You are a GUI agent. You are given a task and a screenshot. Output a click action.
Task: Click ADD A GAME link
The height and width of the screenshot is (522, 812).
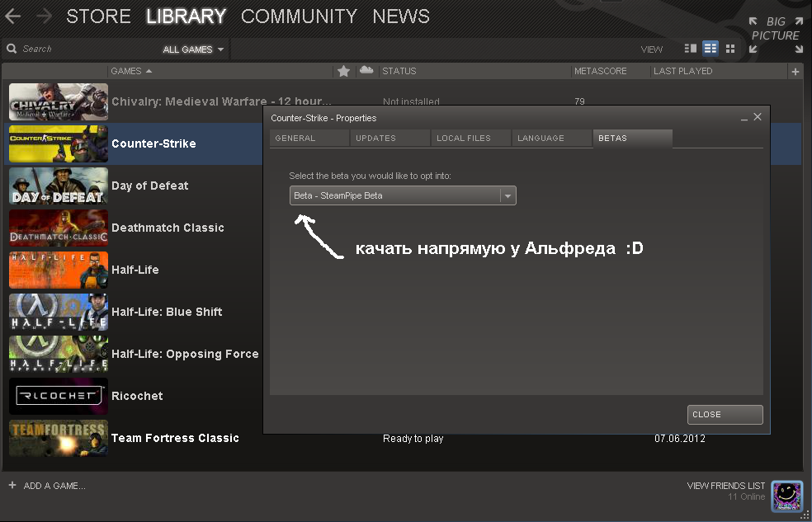(54, 486)
